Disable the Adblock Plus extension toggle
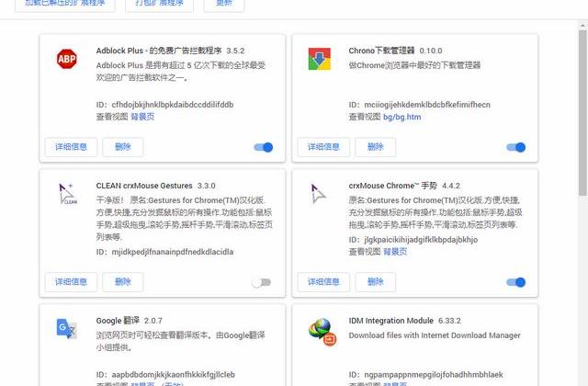 click(264, 147)
